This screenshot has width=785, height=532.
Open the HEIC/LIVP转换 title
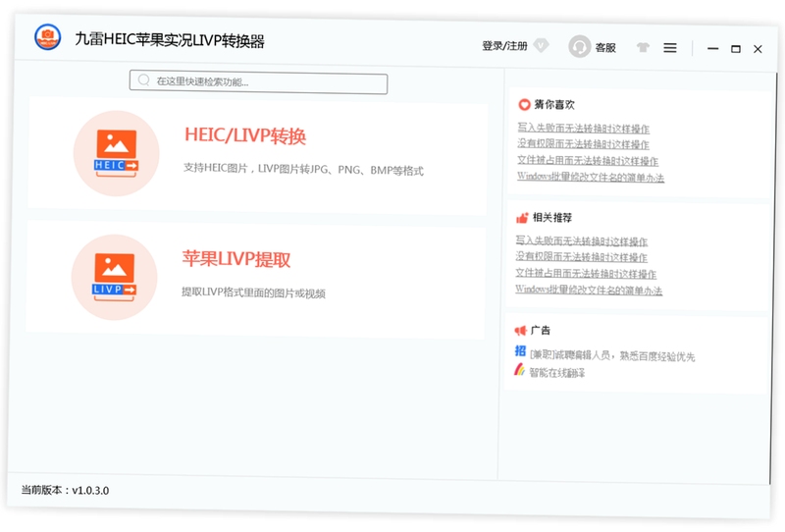click(x=245, y=135)
